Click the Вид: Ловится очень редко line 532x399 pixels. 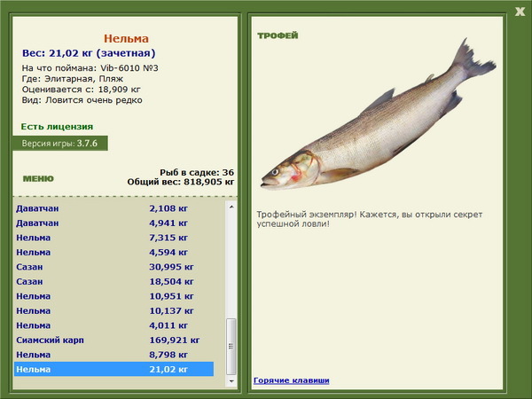coord(82,100)
